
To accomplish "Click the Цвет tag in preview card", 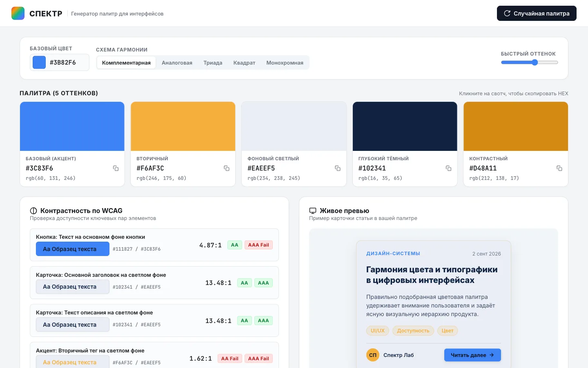I will (448, 331).
